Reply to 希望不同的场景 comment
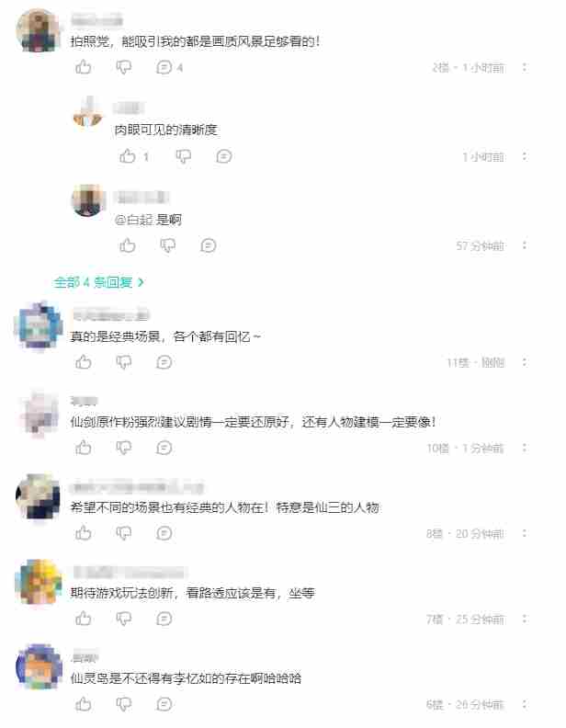The image size is (566, 728). pos(164,533)
